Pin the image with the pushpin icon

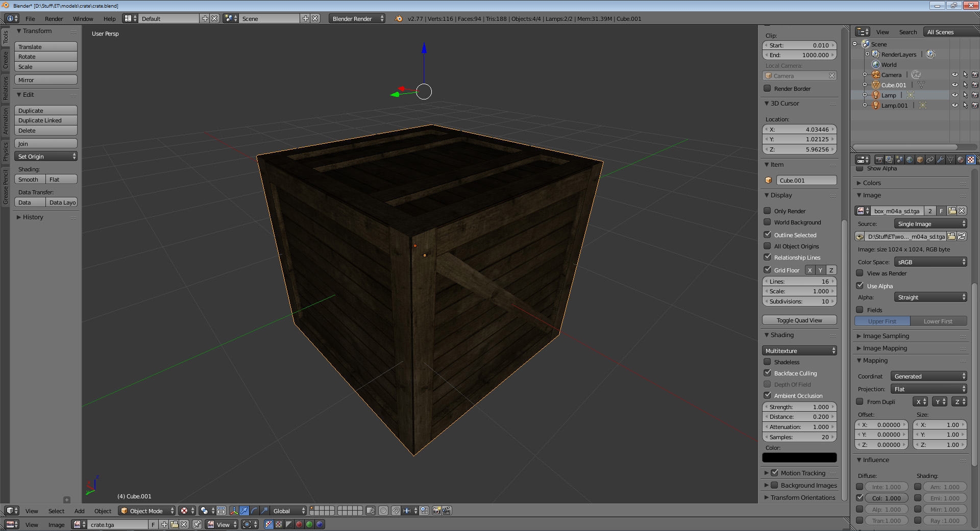coord(197,524)
